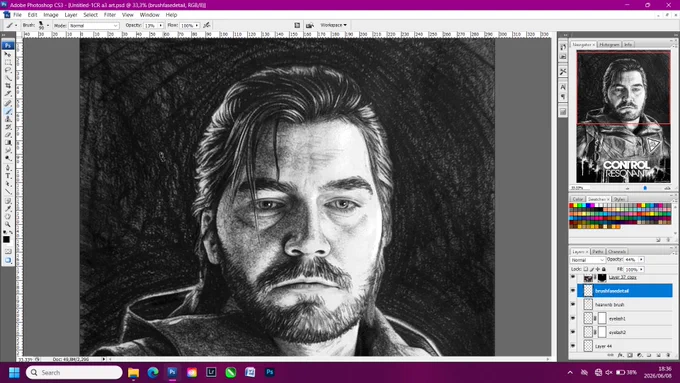This screenshot has height=383, width=680.
Task: Select the Crop tool
Action: [x=8, y=86]
